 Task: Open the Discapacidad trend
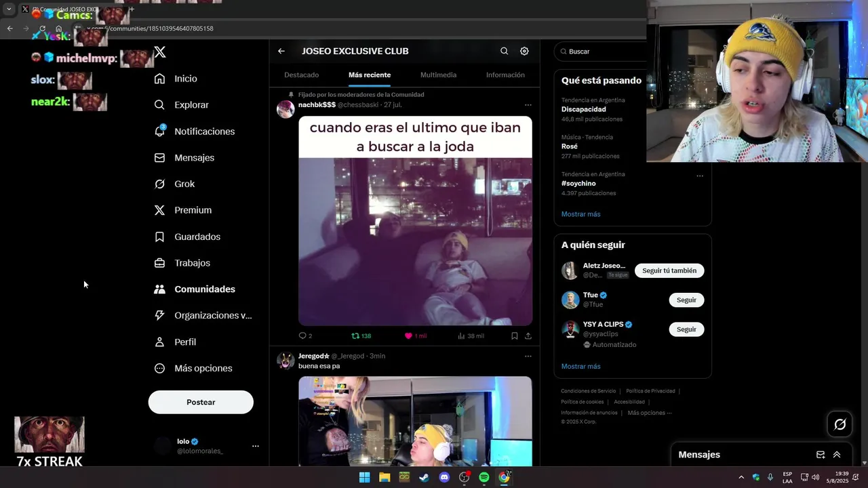point(584,109)
